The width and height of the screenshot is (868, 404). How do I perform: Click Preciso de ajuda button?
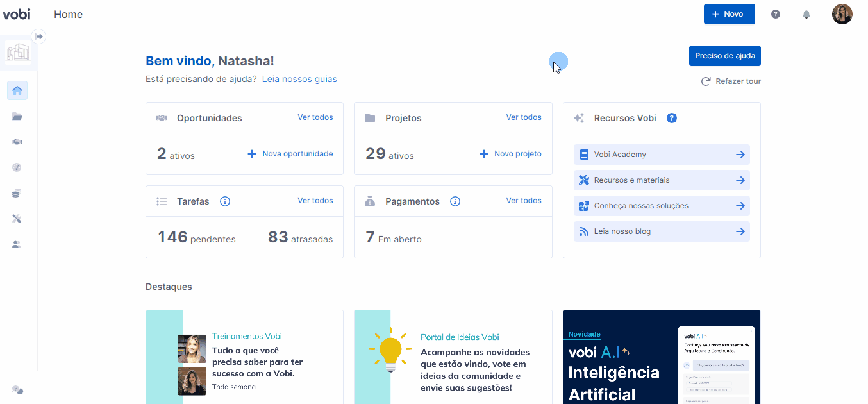[724, 56]
